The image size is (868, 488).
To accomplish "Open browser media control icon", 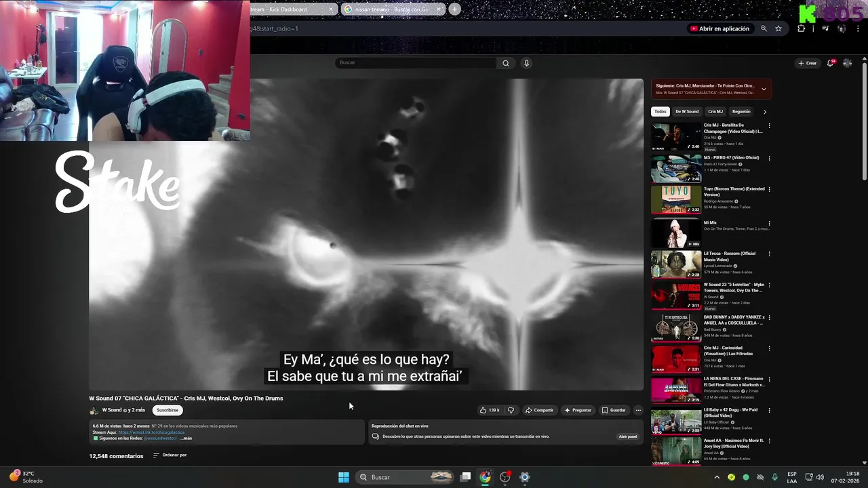I will pos(825,28).
